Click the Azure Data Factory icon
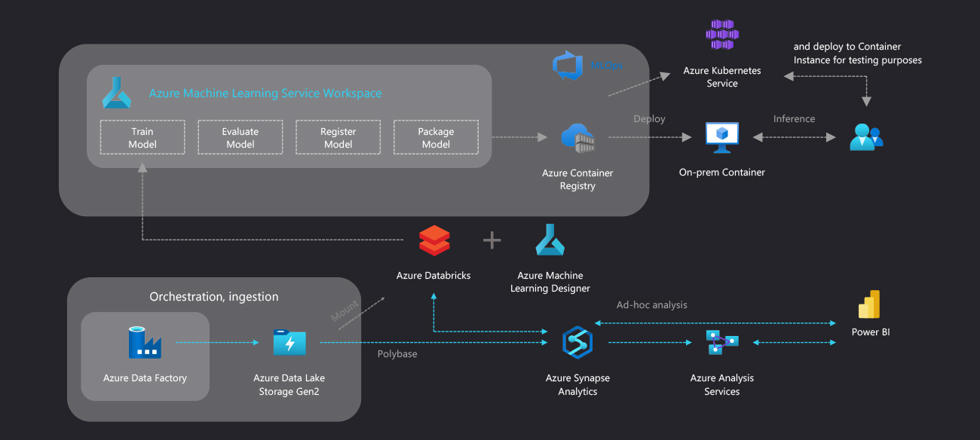Screen dimensions: 980x440 145,343
